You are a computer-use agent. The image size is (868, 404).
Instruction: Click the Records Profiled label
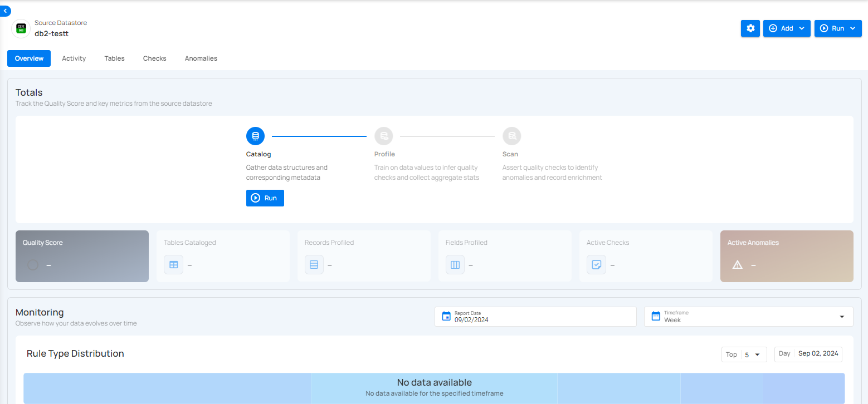[329, 243]
